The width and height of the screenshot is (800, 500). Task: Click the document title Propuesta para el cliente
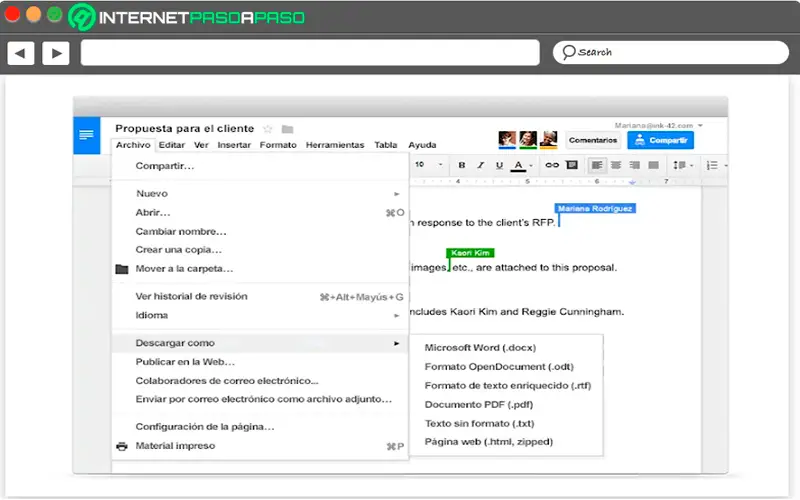click(x=184, y=129)
